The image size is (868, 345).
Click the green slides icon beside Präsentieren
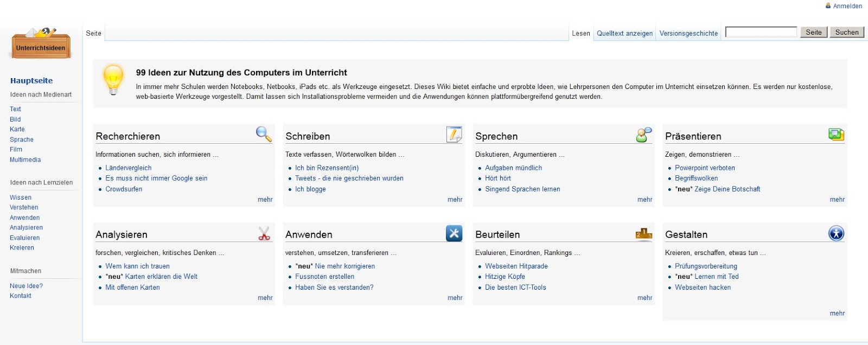click(836, 134)
